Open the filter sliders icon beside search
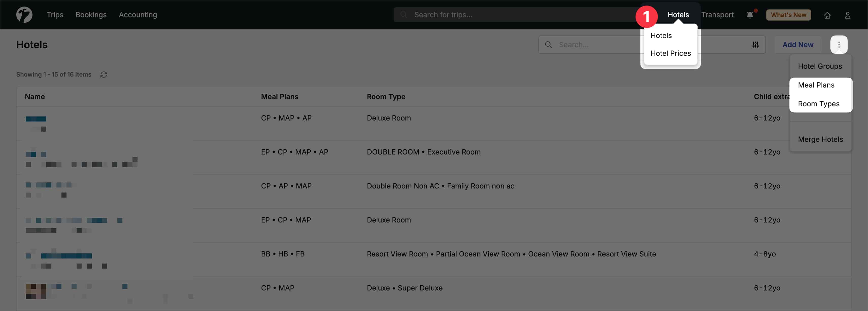 tap(756, 44)
